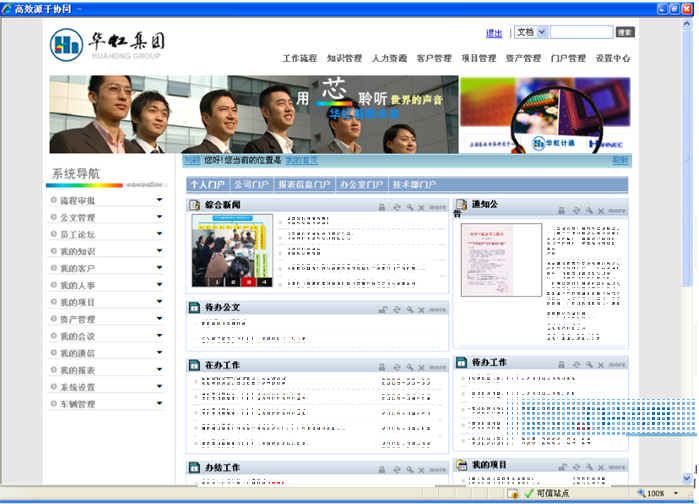Click the search text input field
The image size is (699, 504).
click(x=581, y=32)
